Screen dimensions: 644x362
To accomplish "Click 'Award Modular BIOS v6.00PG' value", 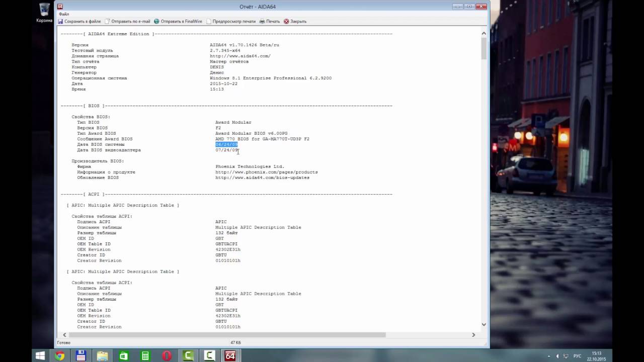I will [252, 134].
